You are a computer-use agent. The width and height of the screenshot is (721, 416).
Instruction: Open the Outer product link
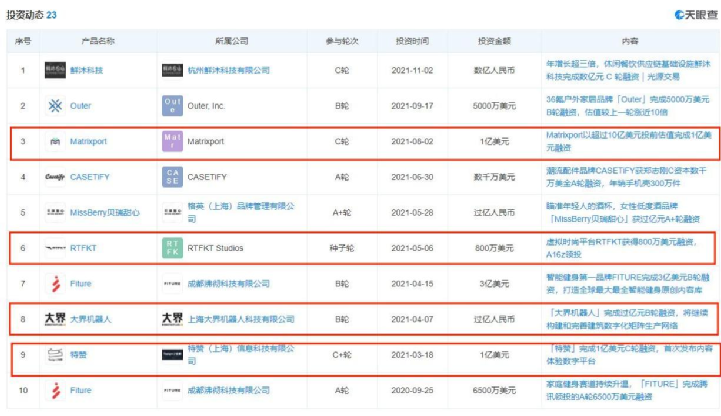click(x=80, y=106)
